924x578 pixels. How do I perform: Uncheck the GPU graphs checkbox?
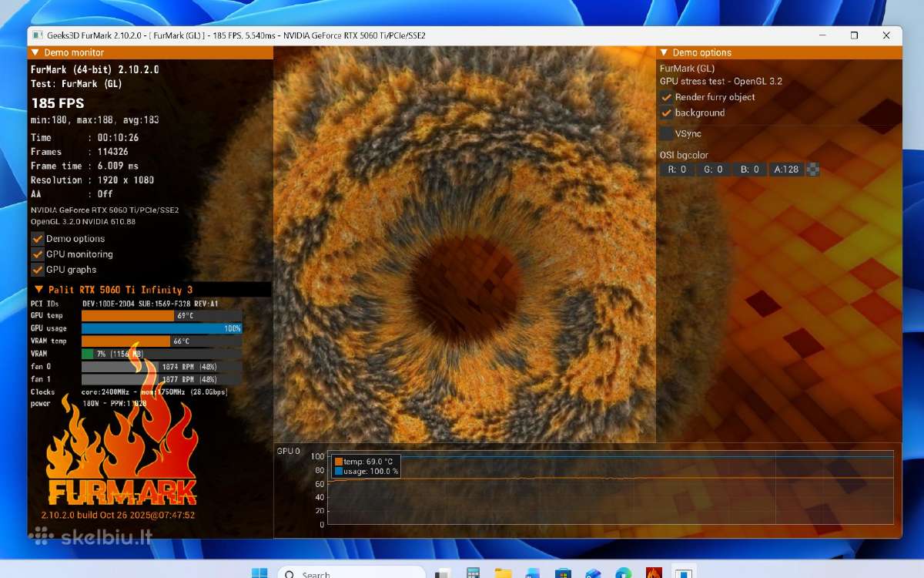pyautogui.click(x=37, y=270)
